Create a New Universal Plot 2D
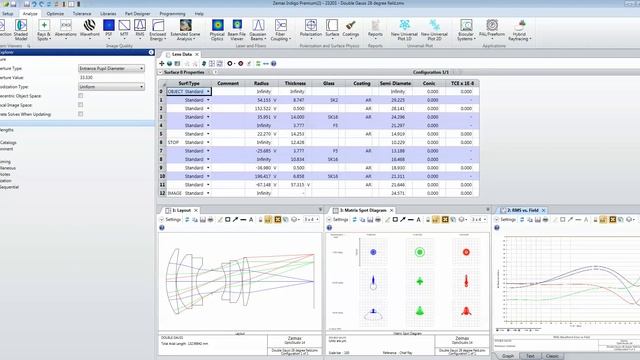The width and height of the screenshot is (640, 360). pyautogui.click(x=434, y=30)
